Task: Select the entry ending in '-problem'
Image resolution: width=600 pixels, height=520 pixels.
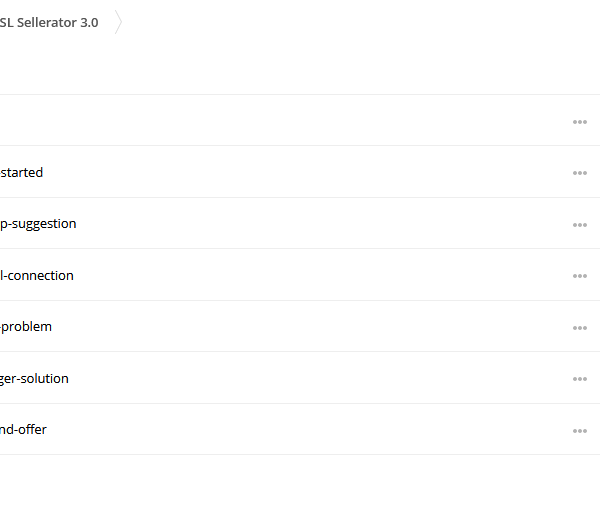Action: click(26, 327)
